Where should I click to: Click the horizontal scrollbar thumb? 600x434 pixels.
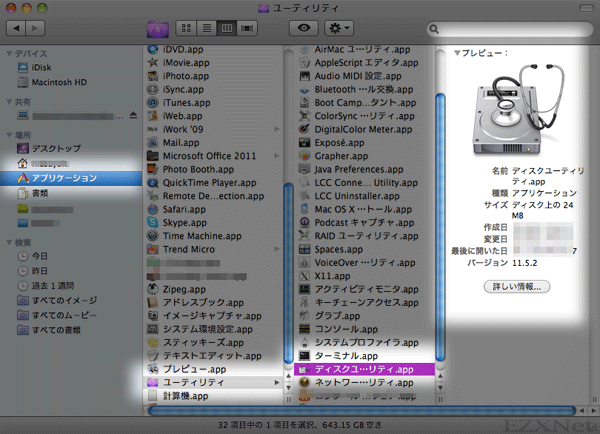(x=362, y=411)
